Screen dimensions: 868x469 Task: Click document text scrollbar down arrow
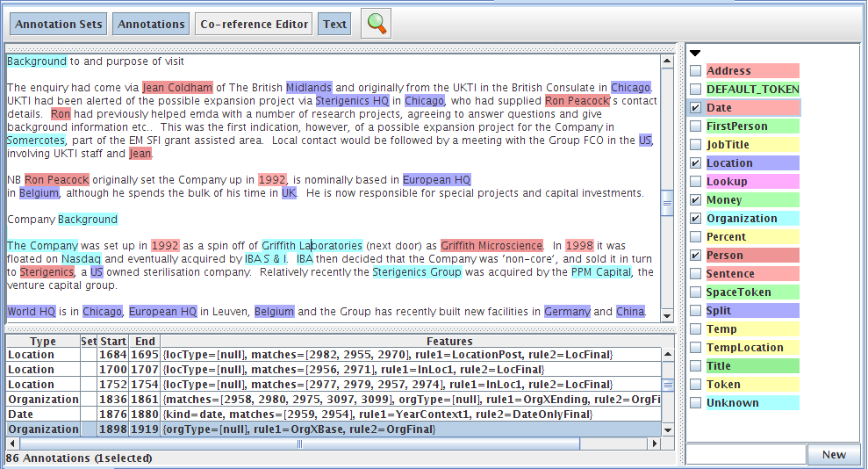667,315
